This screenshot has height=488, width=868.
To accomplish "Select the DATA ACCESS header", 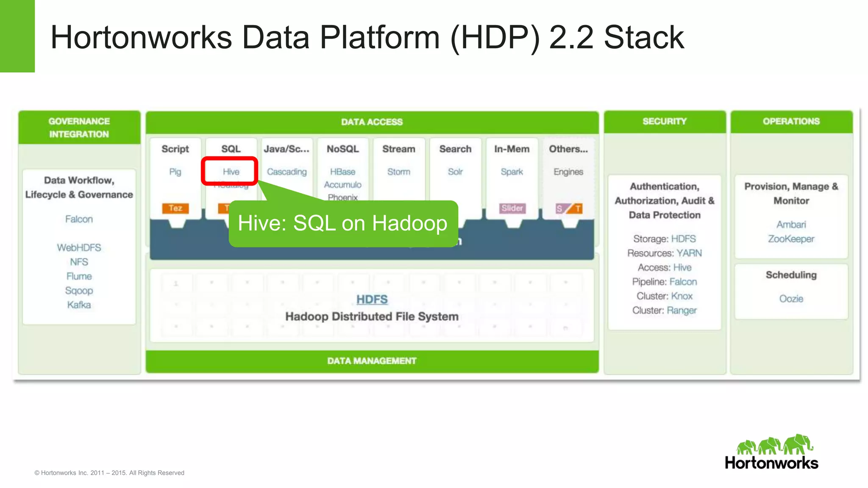I will click(372, 122).
